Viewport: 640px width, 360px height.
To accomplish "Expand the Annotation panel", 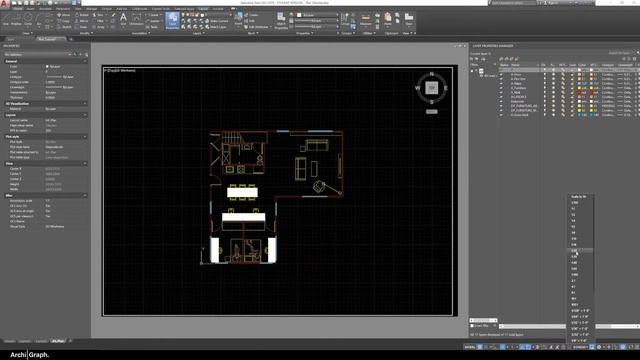I will pos(140,33).
